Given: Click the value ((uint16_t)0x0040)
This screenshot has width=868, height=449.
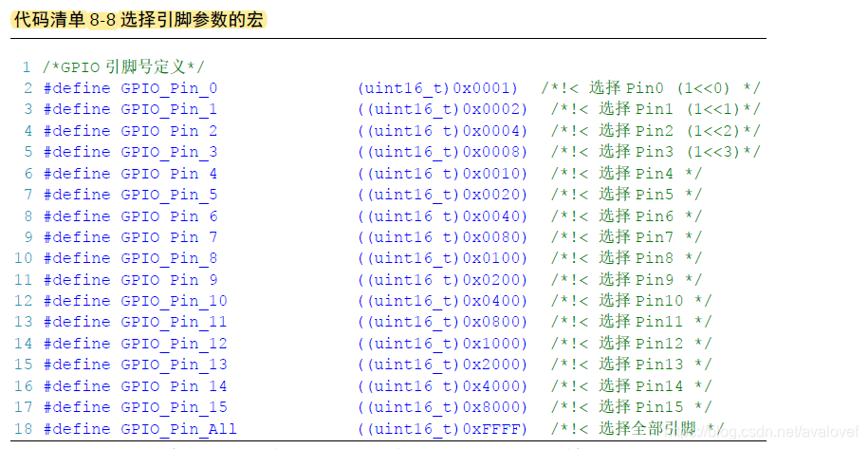Looking at the screenshot, I should coord(443,216).
